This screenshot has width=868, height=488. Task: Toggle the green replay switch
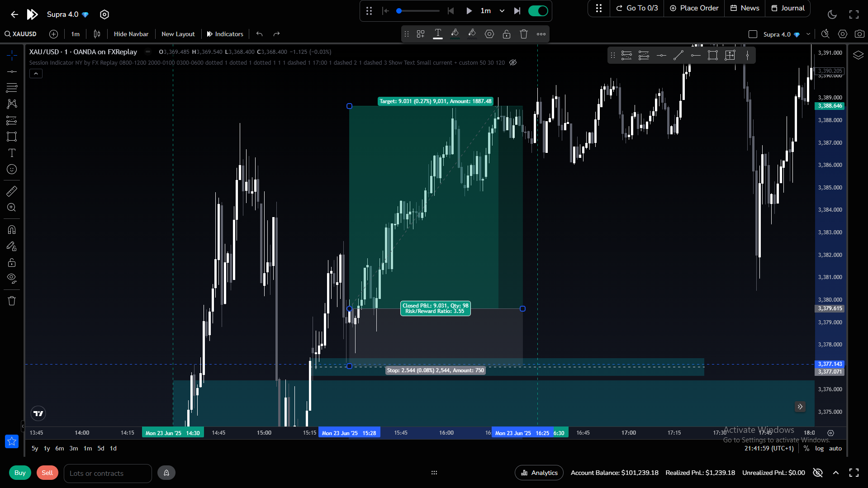(x=538, y=11)
